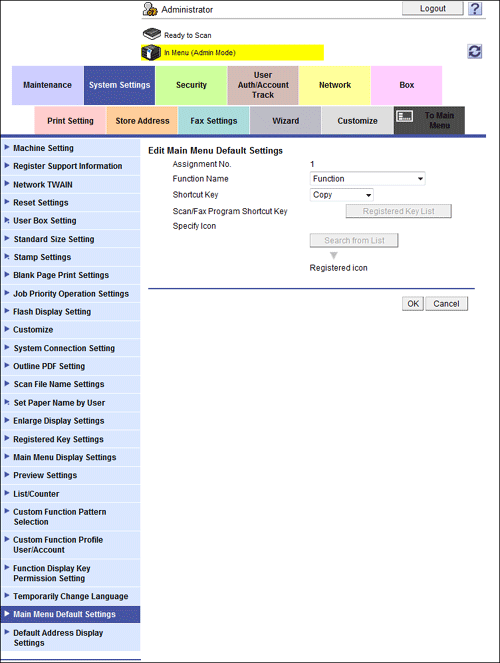Open Registered Key Settings

tap(71, 439)
